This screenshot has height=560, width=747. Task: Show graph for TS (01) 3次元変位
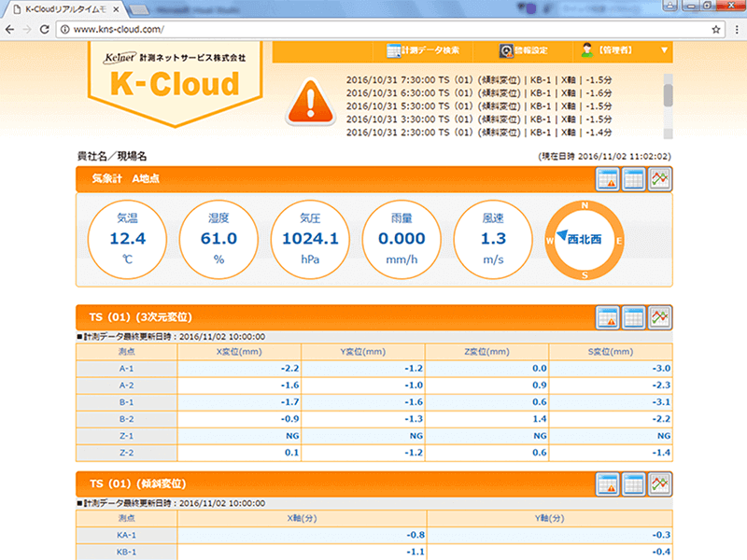[x=661, y=317]
